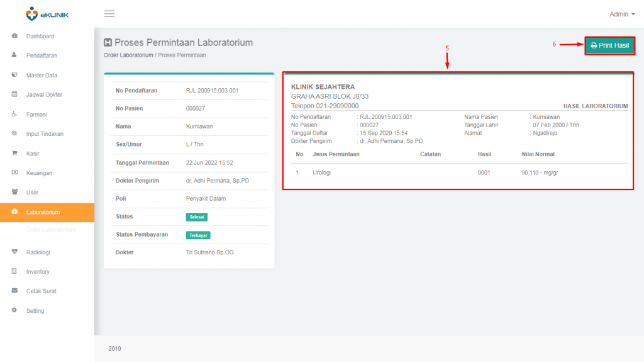644x362 pixels.
Task: Click the Selesai status badge
Action: pyautogui.click(x=196, y=217)
